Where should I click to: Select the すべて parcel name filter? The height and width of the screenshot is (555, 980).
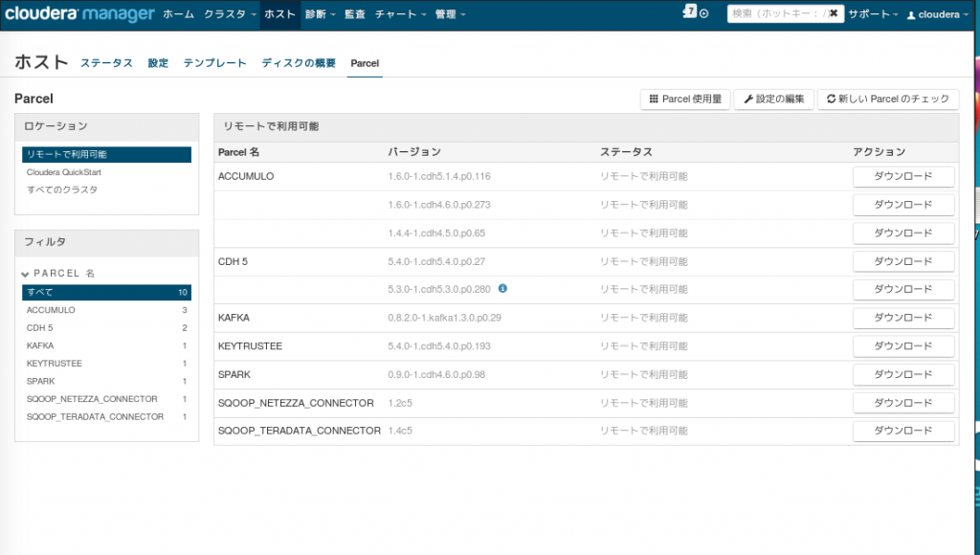coord(106,292)
